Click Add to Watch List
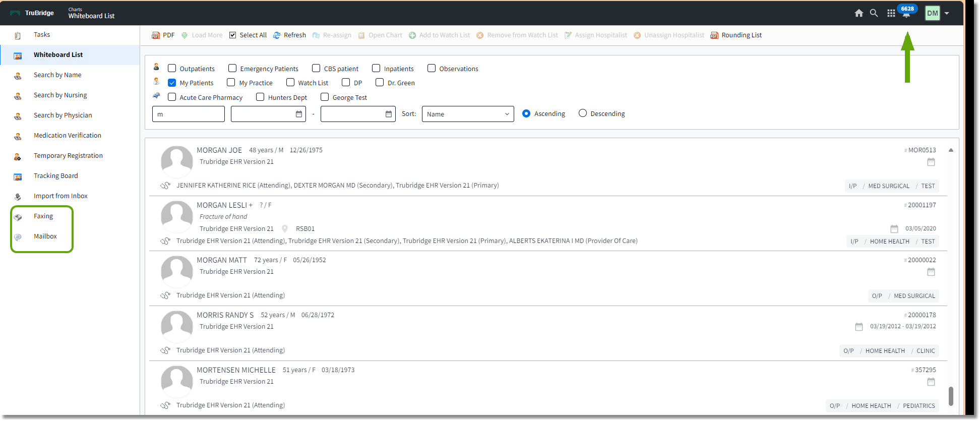Image resolution: width=980 pixels, height=421 pixels. 439,35
